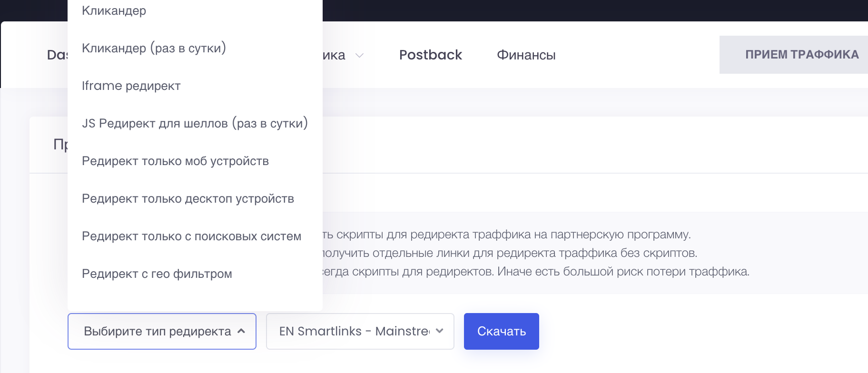This screenshot has height=373, width=868.
Task: Click the chevron beside the 'ика' nav item
Action: tap(360, 55)
